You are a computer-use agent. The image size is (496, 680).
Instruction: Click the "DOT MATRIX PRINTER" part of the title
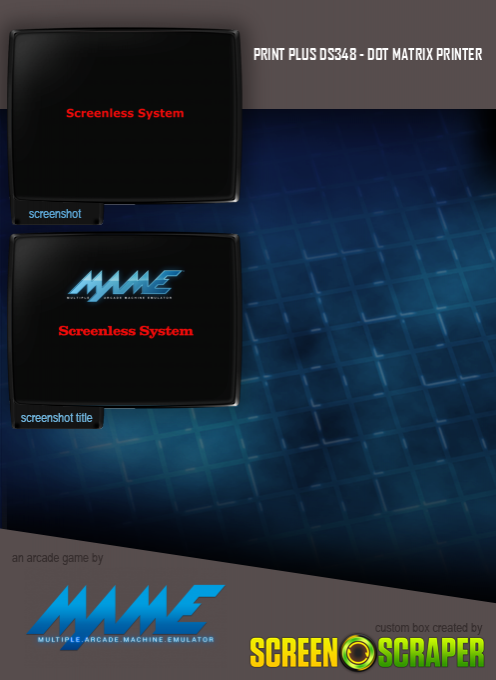coord(425,55)
